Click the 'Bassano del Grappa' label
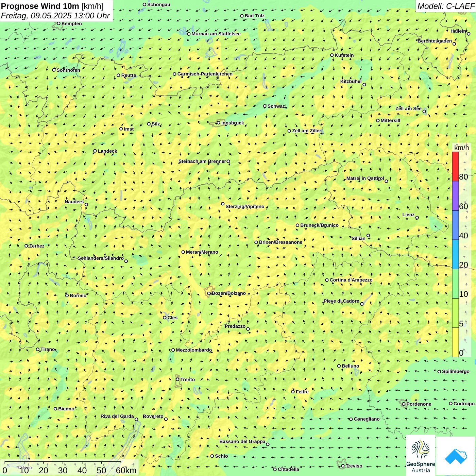This screenshot has width=476, height=476. pos(242,441)
